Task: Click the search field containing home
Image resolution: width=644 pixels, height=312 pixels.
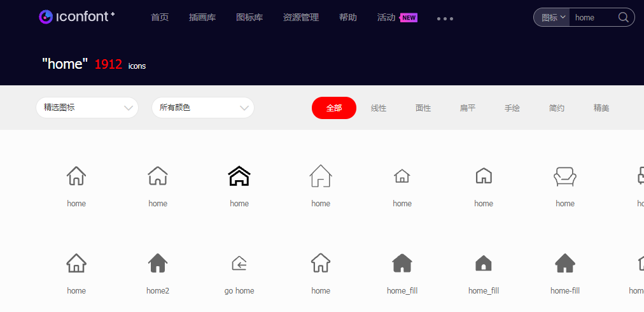Action: click(593, 18)
